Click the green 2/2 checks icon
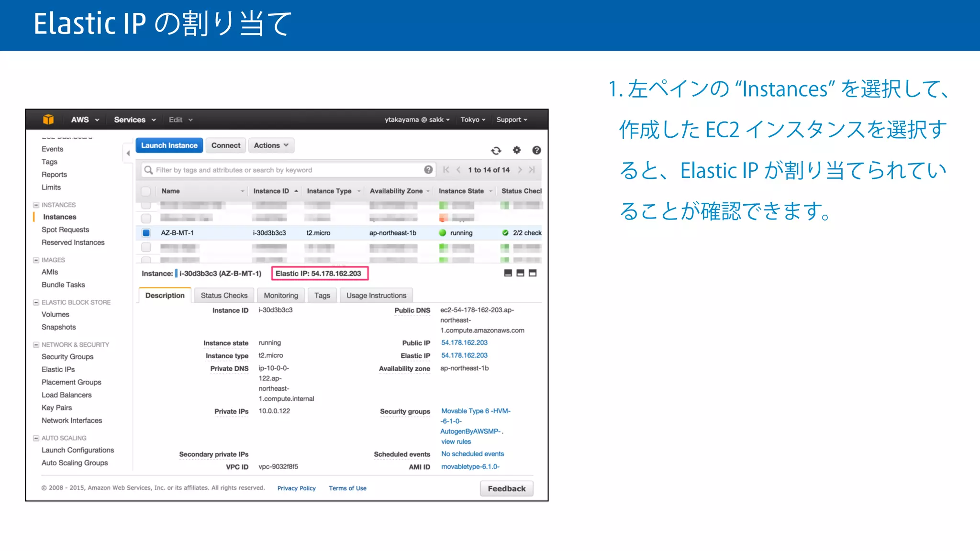Image resolution: width=980 pixels, height=551 pixels. [x=505, y=233]
